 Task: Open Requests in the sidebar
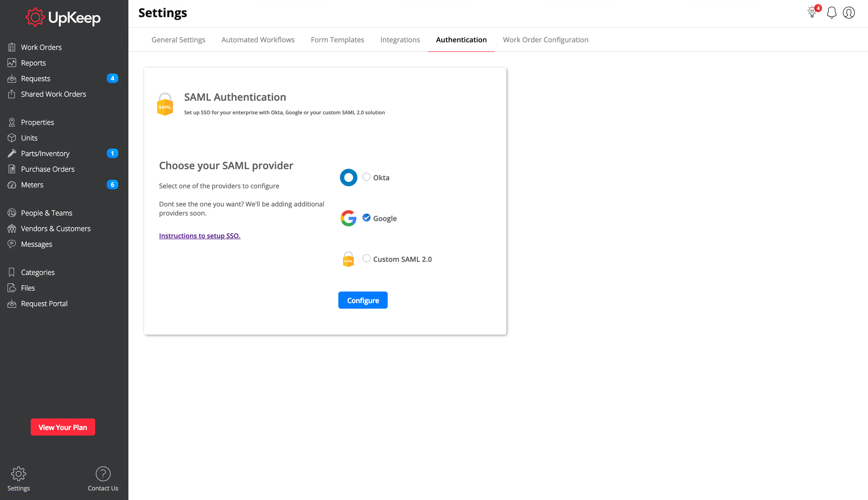(36, 79)
